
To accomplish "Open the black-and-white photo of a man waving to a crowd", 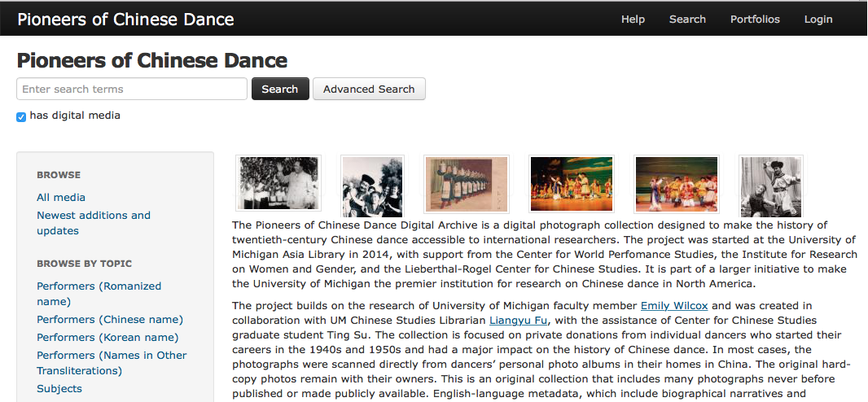I will pyautogui.click(x=278, y=183).
